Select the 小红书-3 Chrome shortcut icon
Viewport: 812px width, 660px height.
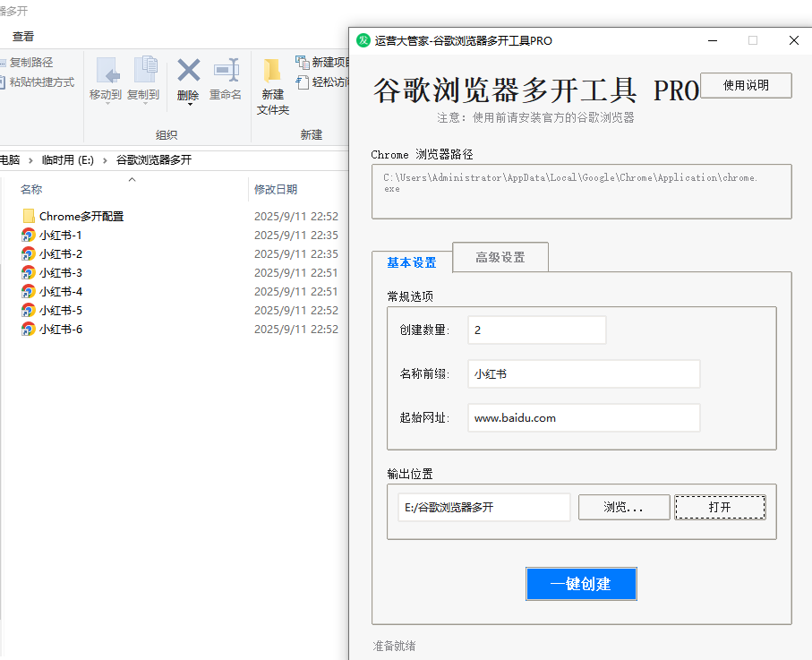(28, 272)
